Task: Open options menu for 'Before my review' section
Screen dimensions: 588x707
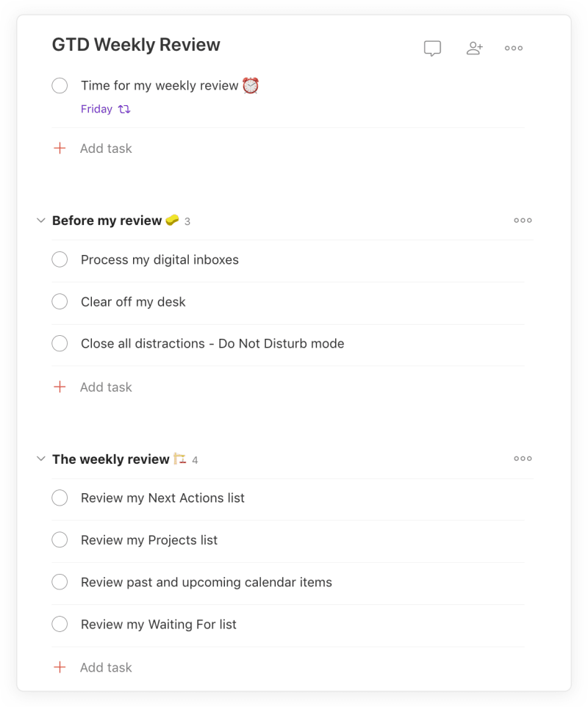Action: click(523, 220)
